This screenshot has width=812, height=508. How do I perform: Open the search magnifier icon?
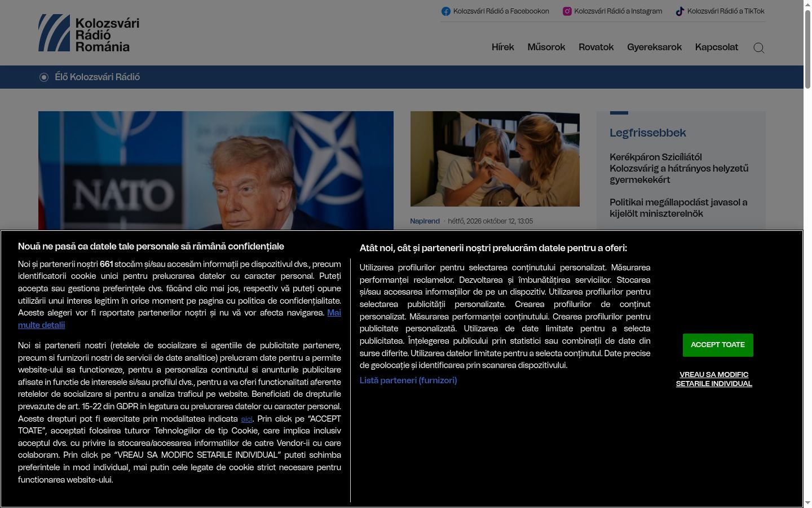coord(759,47)
